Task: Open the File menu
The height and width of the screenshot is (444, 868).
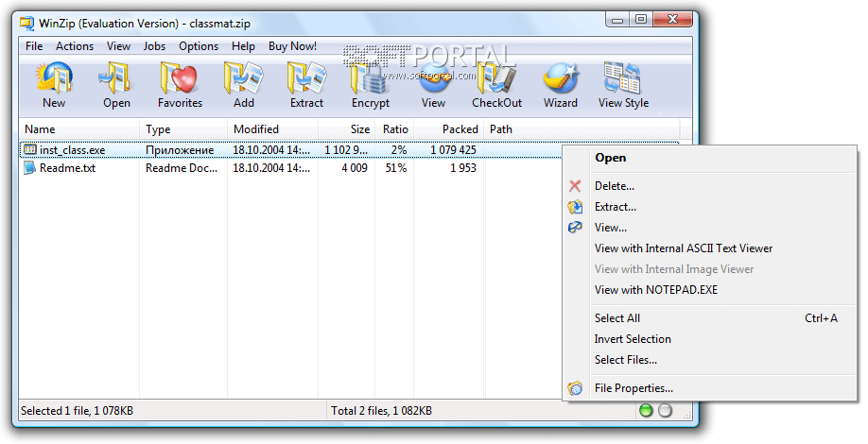Action: (x=34, y=46)
